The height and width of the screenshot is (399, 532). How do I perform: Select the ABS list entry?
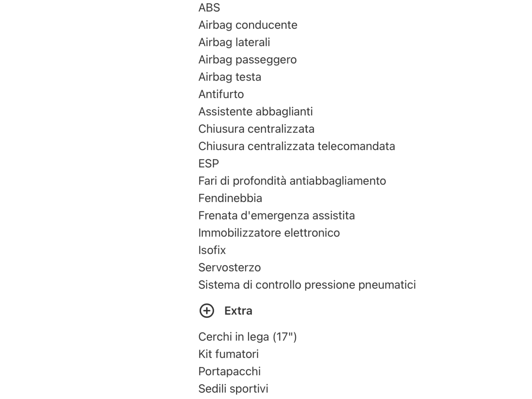(209, 8)
